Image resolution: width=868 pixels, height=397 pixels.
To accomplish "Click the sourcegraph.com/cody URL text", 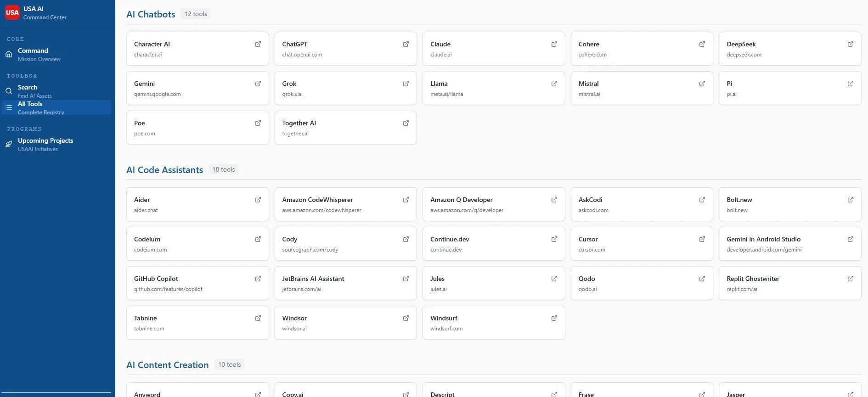I will coord(310,250).
